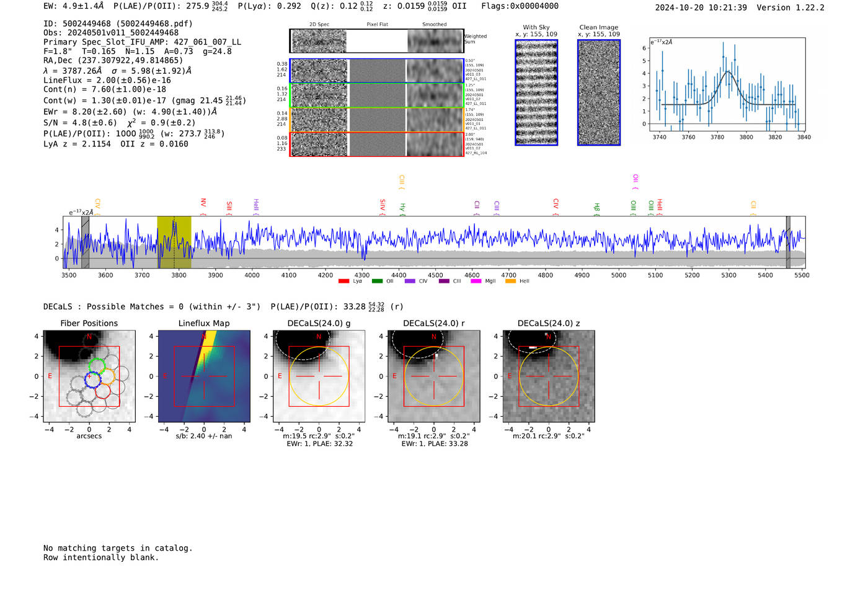868x591 pixels.
Task: Click the blue dashed fiber circle
Action: point(92,380)
